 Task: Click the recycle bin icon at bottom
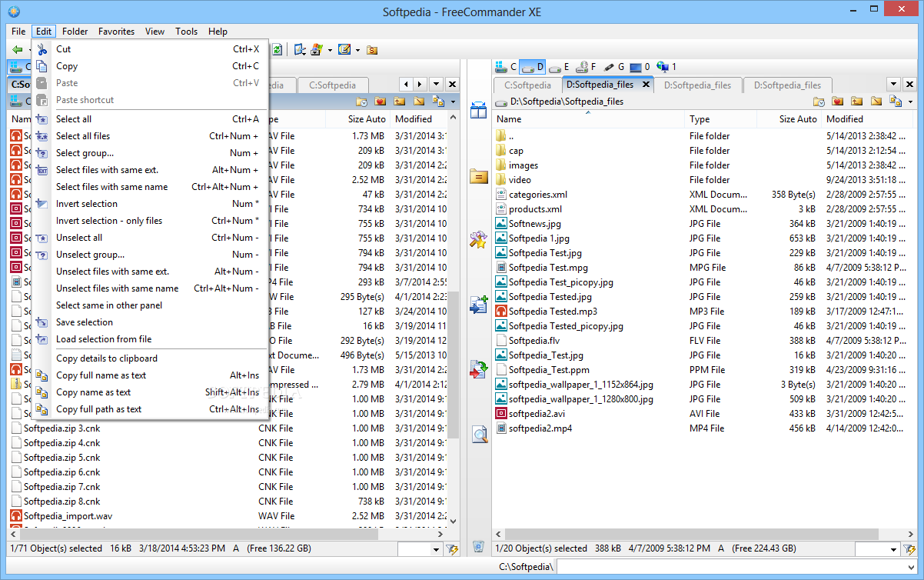click(479, 547)
